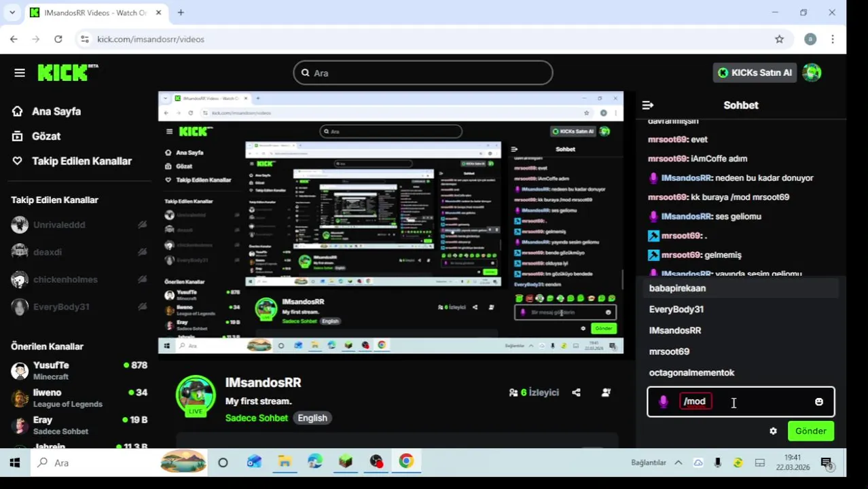The width and height of the screenshot is (868, 489).
Task: Open Microsoft Edge from the taskbar
Action: click(315, 463)
